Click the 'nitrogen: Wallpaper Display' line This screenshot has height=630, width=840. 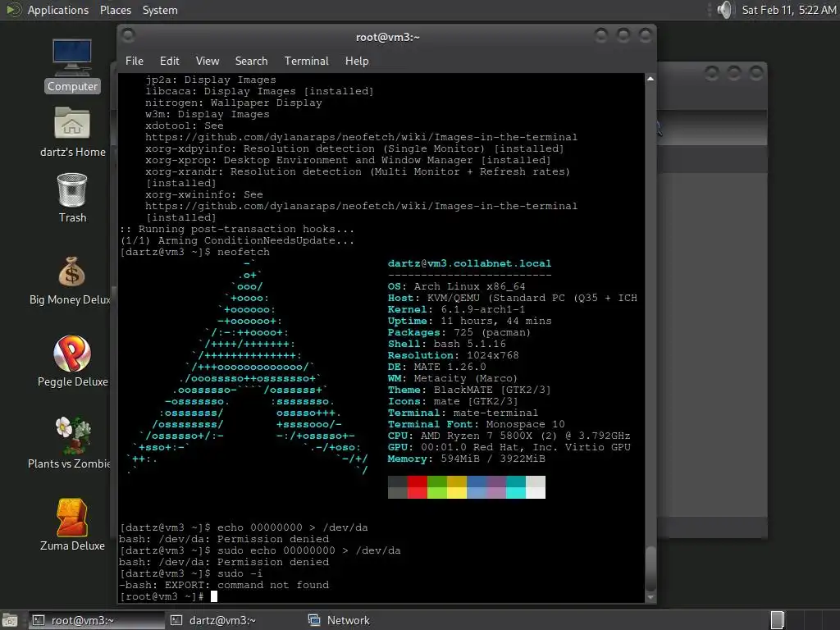(x=234, y=103)
